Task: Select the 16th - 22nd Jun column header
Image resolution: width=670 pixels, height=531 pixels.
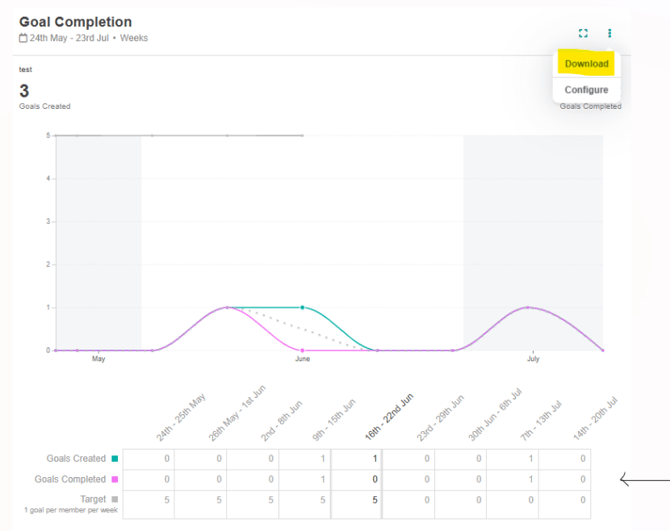Action: 389,418
